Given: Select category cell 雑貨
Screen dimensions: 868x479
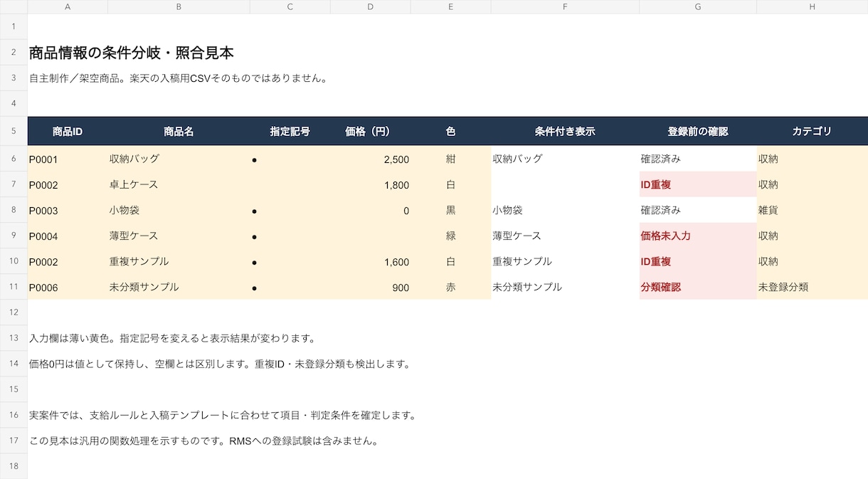Looking at the screenshot, I should 813,210.
